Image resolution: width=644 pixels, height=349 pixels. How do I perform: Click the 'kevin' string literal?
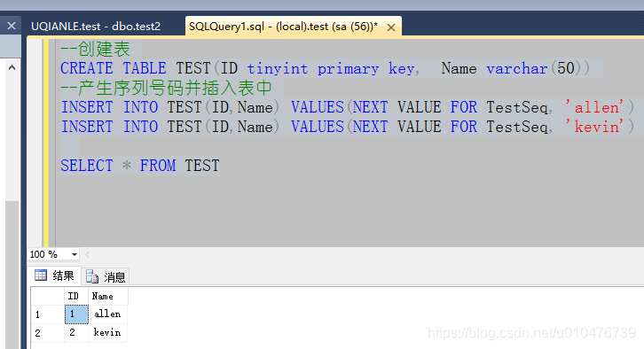(x=594, y=127)
